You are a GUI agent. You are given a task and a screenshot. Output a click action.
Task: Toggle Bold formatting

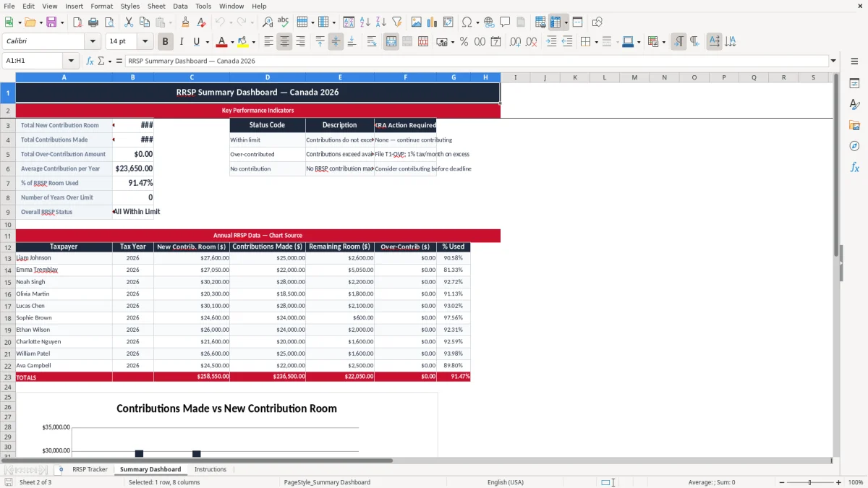(166, 41)
